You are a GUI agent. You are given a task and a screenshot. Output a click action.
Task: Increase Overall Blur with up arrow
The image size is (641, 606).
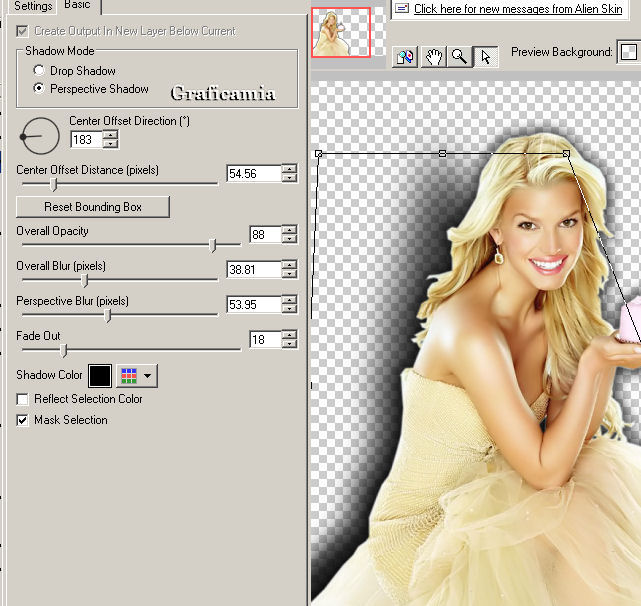tap(289, 265)
